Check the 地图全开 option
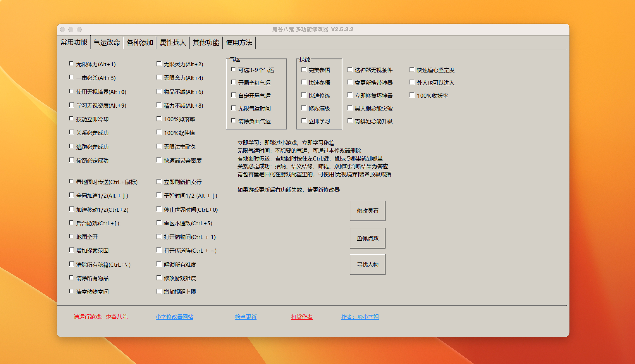 71,237
